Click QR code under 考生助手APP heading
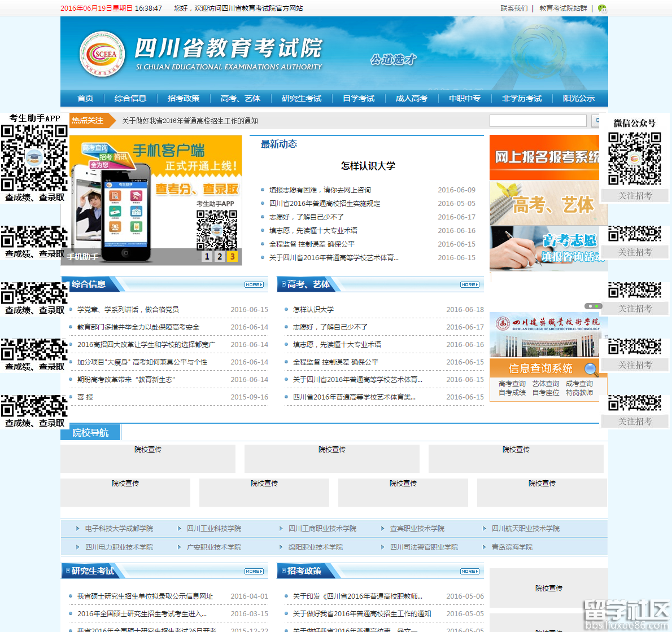This screenshot has width=672, height=632. tap(34, 158)
